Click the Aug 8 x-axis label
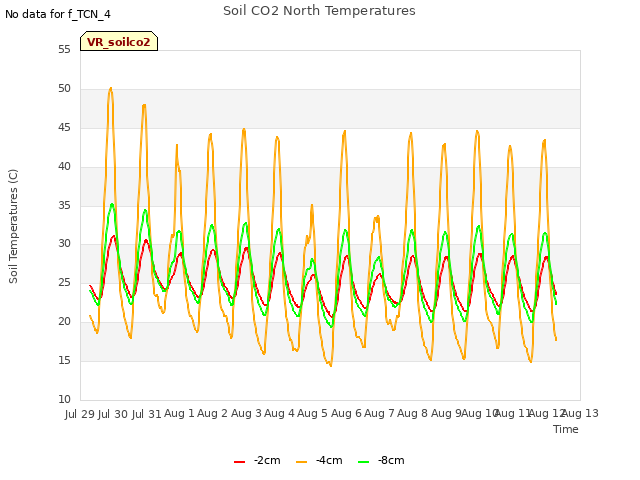Viewport: 640px width, 480px height. [x=412, y=413]
